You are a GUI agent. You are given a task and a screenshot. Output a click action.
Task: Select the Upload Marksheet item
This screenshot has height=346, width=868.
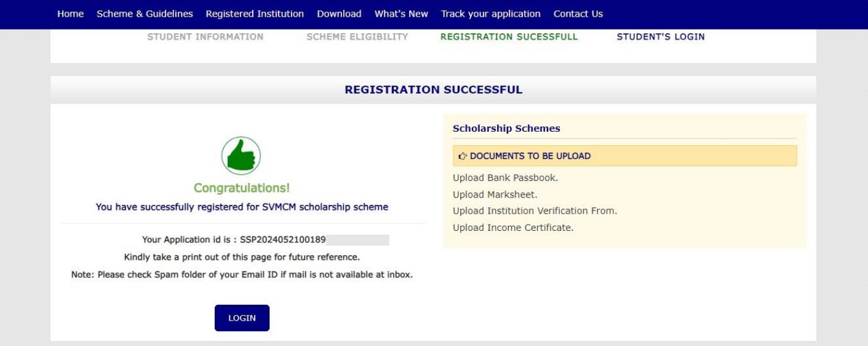(495, 195)
